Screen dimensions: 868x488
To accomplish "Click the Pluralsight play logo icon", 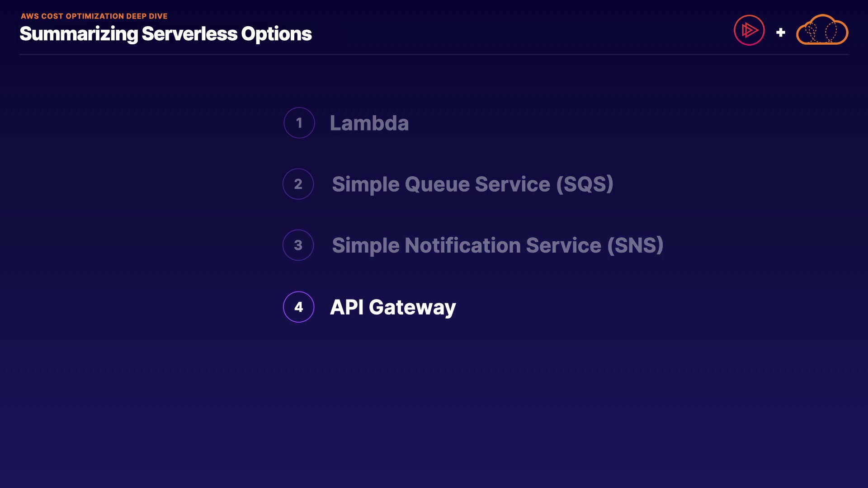I will click(749, 30).
